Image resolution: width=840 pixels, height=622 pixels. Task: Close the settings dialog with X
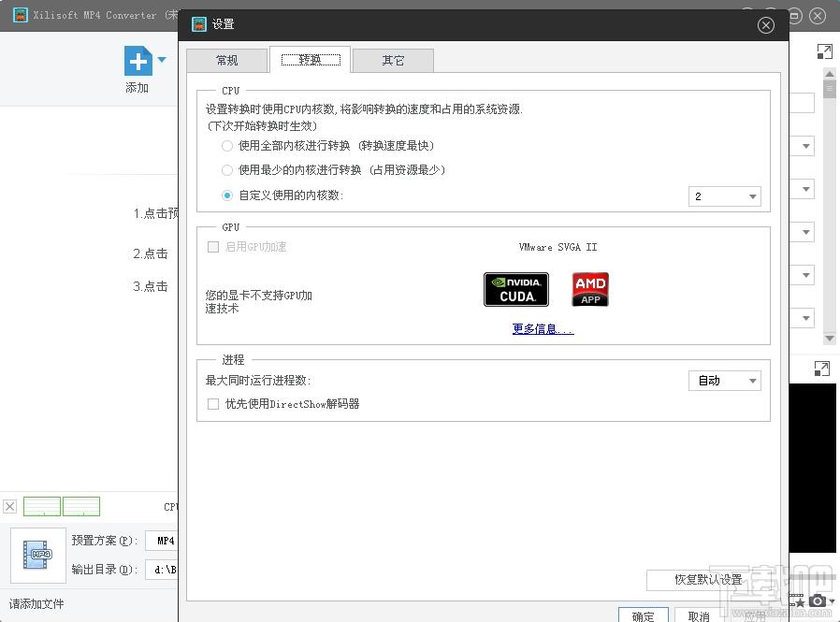point(765,25)
